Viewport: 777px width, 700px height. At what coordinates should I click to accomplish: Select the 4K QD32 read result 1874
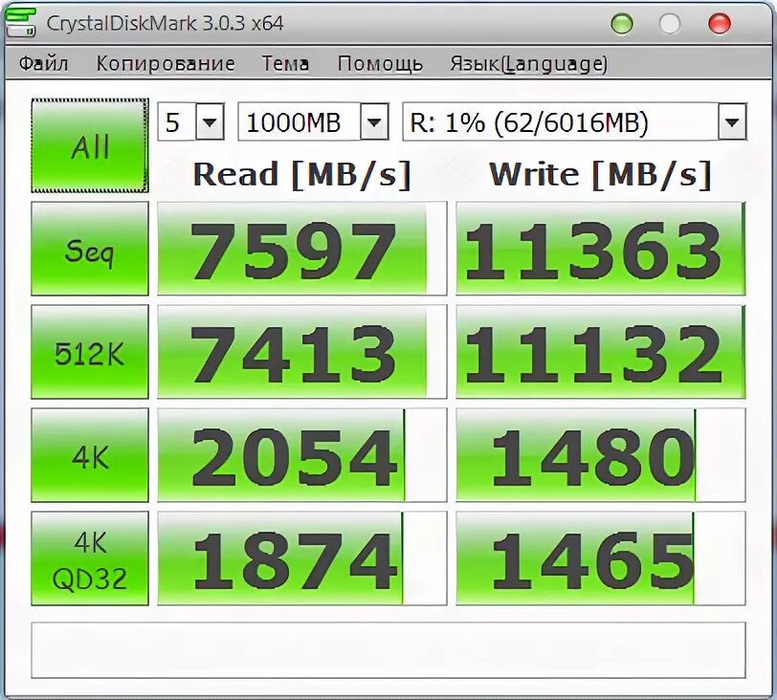301,558
